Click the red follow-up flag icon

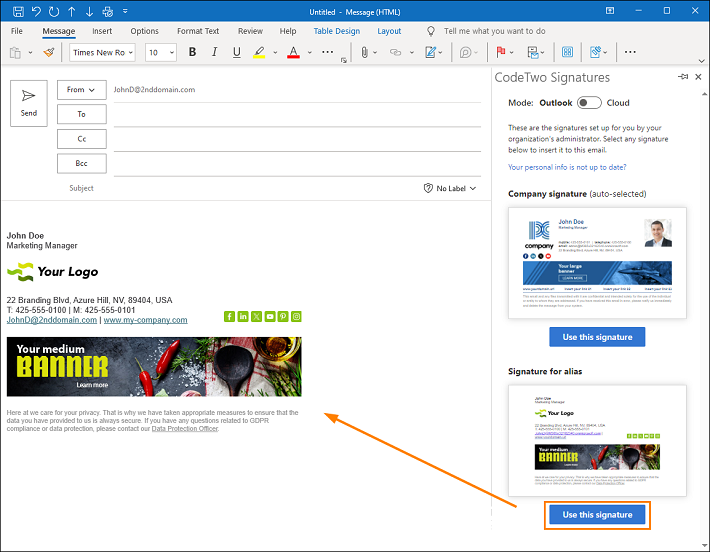tap(501, 53)
